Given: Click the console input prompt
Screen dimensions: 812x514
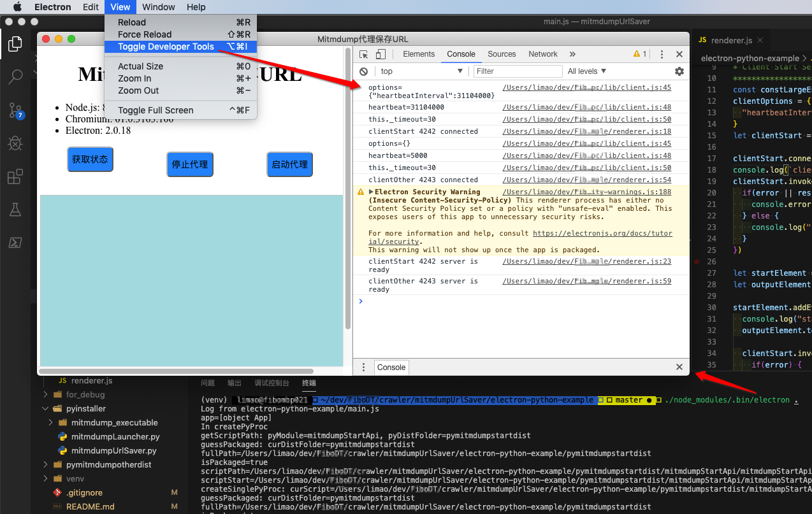Looking at the screenshot, I should [521, 301].
